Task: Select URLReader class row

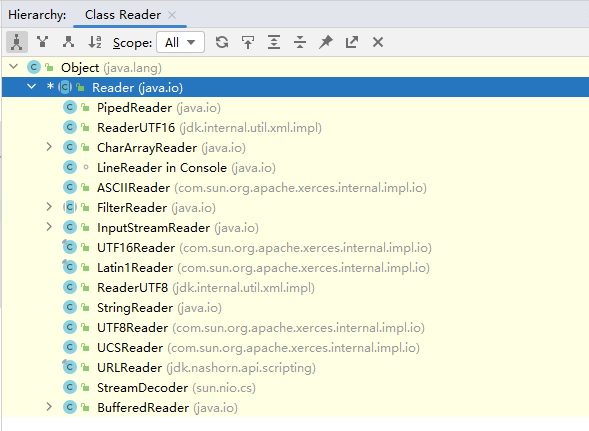Action: pyautogui.click(x=295, y=367)
